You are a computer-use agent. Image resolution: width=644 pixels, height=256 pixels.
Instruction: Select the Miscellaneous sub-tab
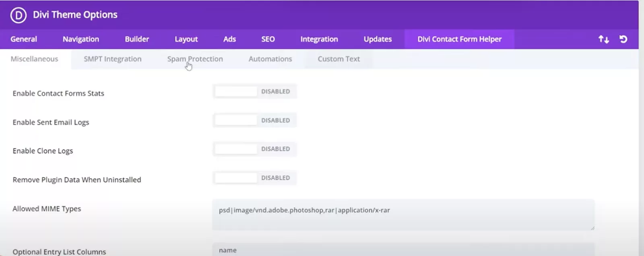(35, 59)
